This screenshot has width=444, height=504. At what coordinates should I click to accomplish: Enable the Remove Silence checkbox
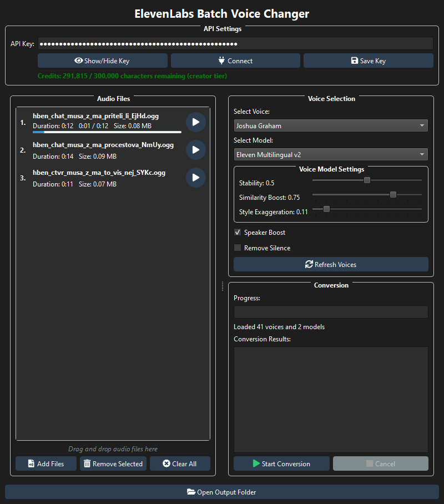point(238,248)
